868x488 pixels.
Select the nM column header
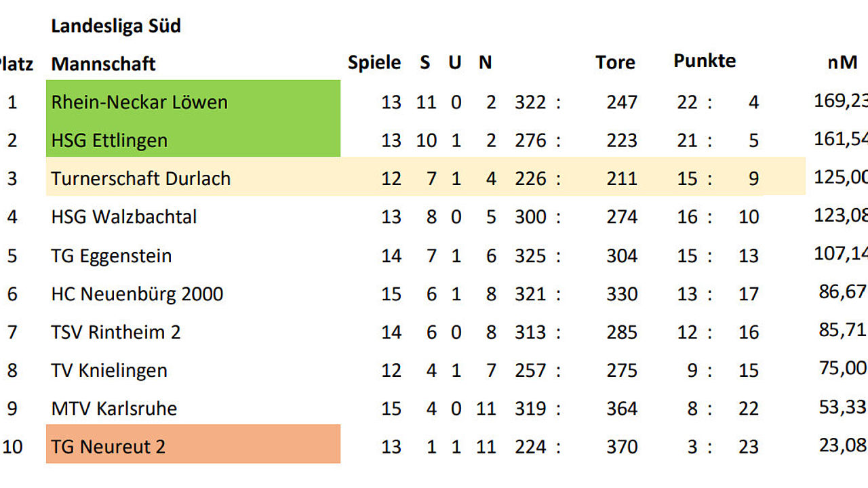pos(842,62)
